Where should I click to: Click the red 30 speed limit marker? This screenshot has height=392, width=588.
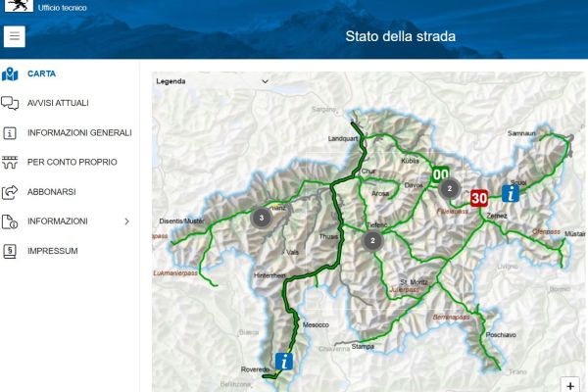479,198
